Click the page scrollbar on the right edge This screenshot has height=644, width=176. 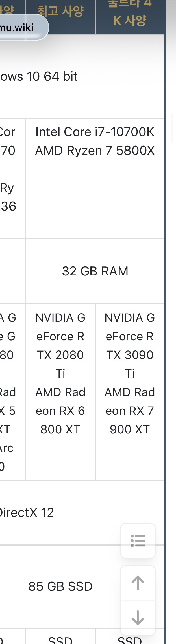[x=172, y=128]
